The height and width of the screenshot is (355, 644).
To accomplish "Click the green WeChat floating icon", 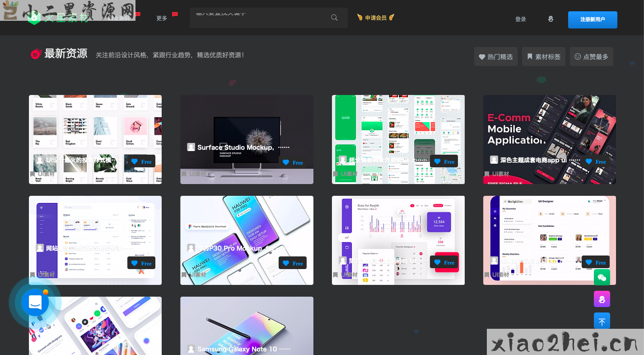I will pos(602,277).
